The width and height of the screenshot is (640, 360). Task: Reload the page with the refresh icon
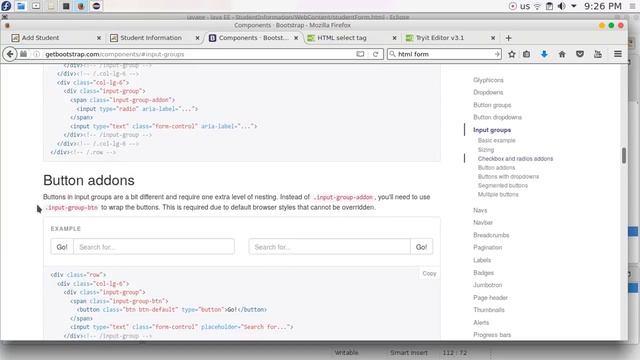click(376, 54)
